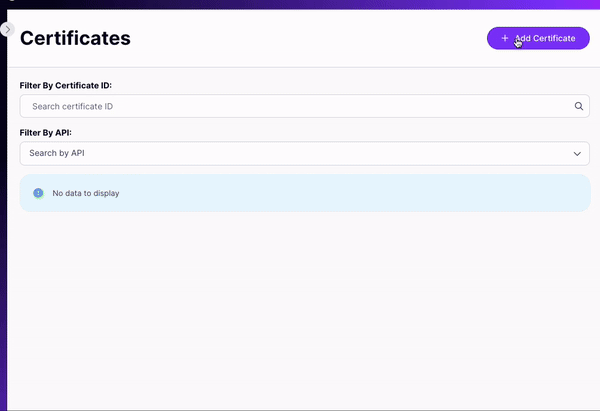Click the Certificates page heading

point(75,39)
